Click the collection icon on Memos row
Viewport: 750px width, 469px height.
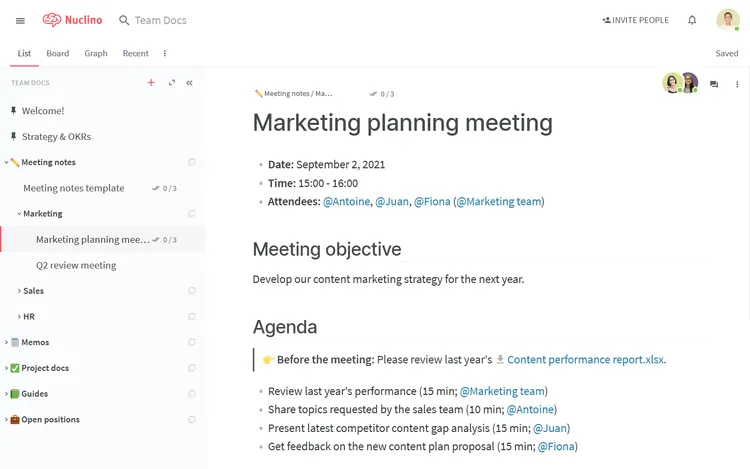click(192, 342)
